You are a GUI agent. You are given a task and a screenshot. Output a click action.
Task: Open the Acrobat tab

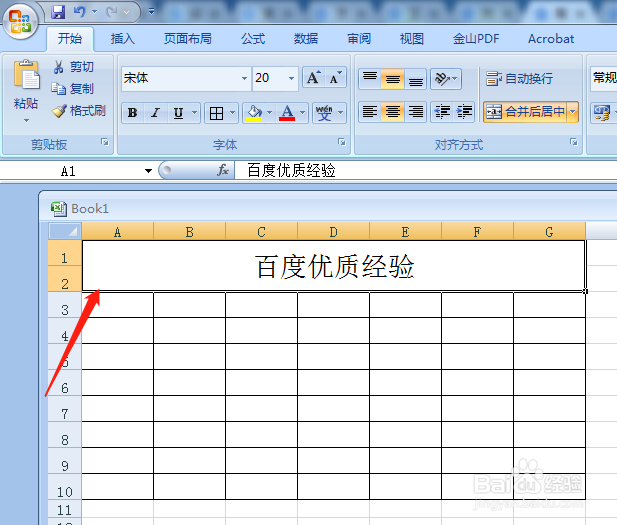(551, 39)
